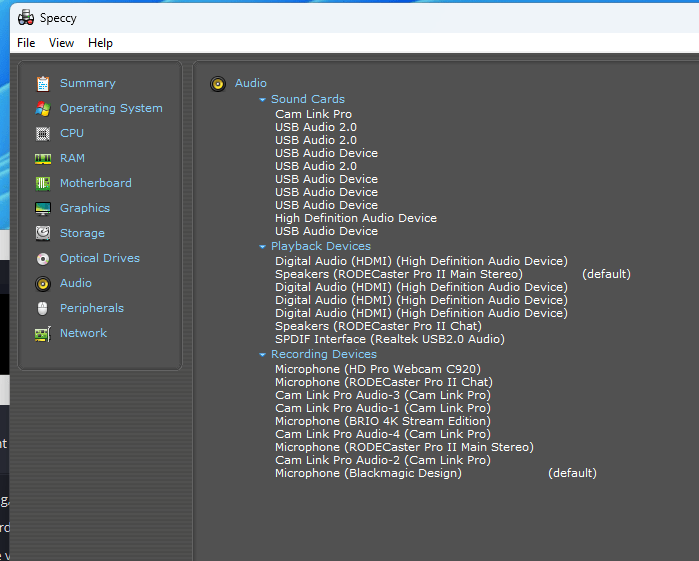Screen dimensions: 699x561
Task: Select Microphone (RODECaster Pro II Chat)
Action: point(384,382)
